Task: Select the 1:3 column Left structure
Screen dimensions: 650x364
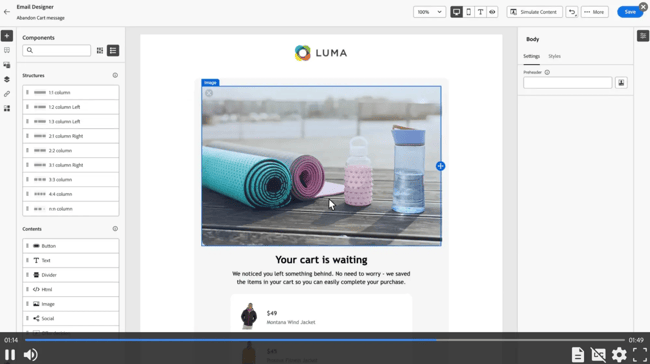Action: pos(71,121)
